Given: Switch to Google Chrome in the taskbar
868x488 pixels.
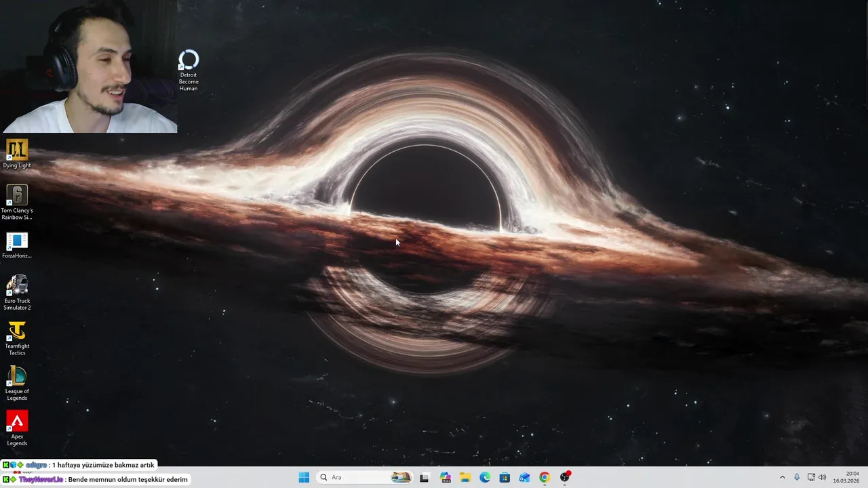Looking at the screenshot, I should point(544,477).
